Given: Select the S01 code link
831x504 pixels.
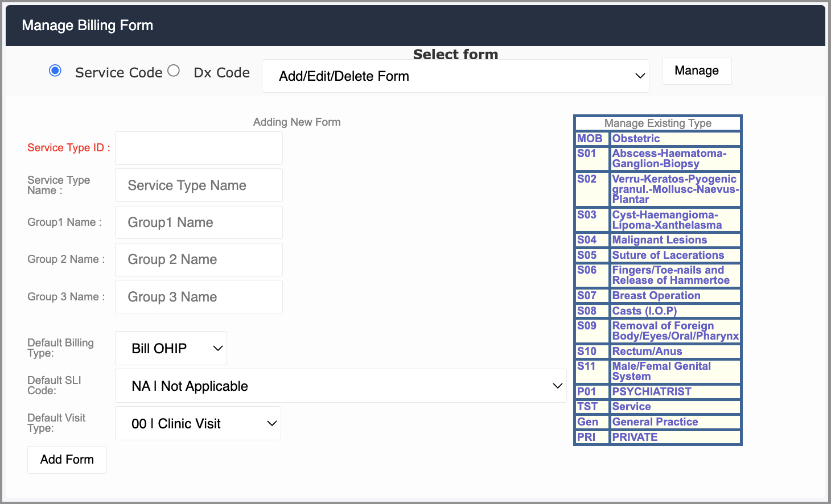Looking at the screenshot, I should [586, 153].
